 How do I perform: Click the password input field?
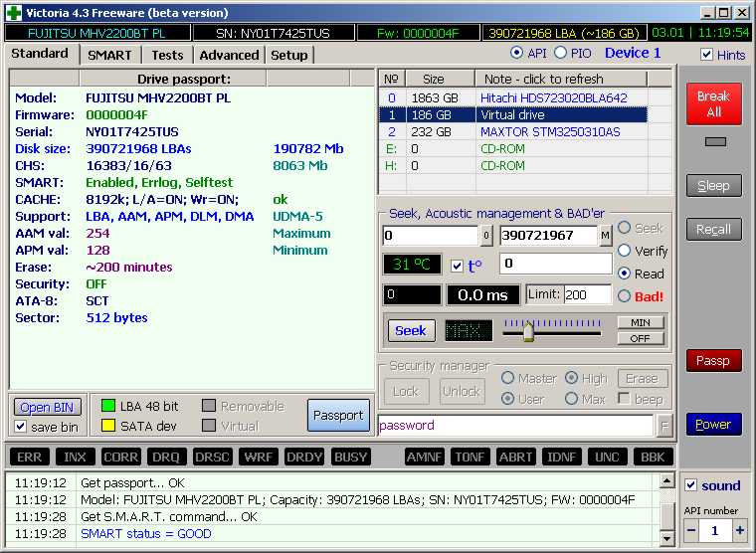(x=516, y=426)
